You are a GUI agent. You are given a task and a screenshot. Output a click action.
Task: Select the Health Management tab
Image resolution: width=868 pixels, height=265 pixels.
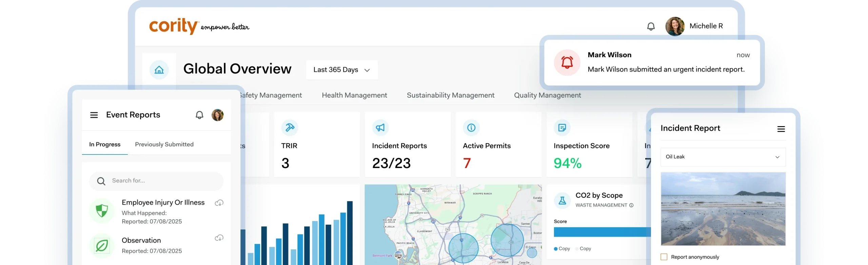[x=354, y=95]
